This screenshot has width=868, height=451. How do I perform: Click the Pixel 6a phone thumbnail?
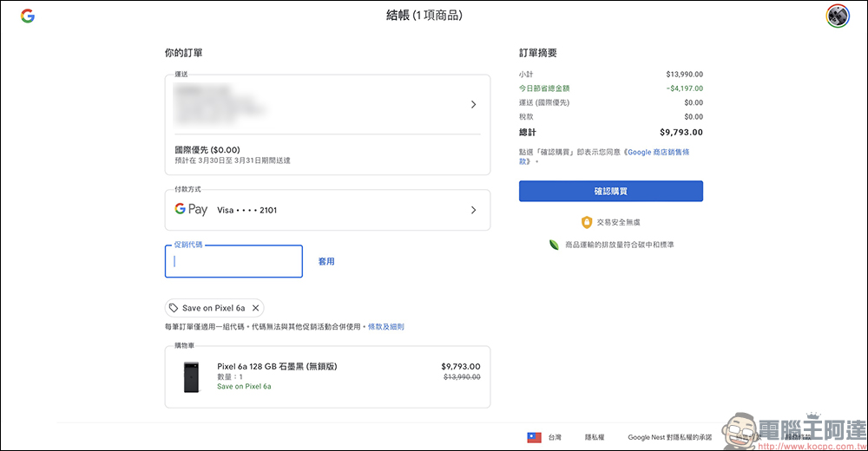tap(191, 377)
